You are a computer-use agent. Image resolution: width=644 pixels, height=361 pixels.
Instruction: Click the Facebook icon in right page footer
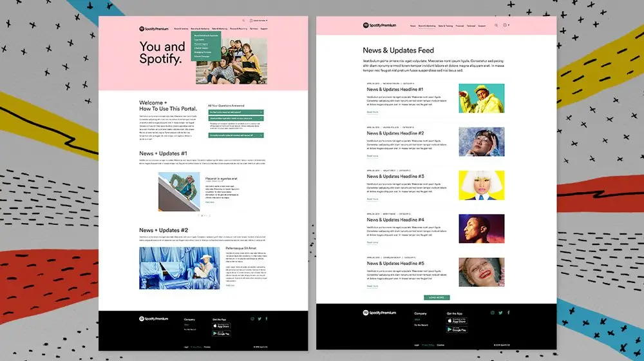click(x=508, y=313)
